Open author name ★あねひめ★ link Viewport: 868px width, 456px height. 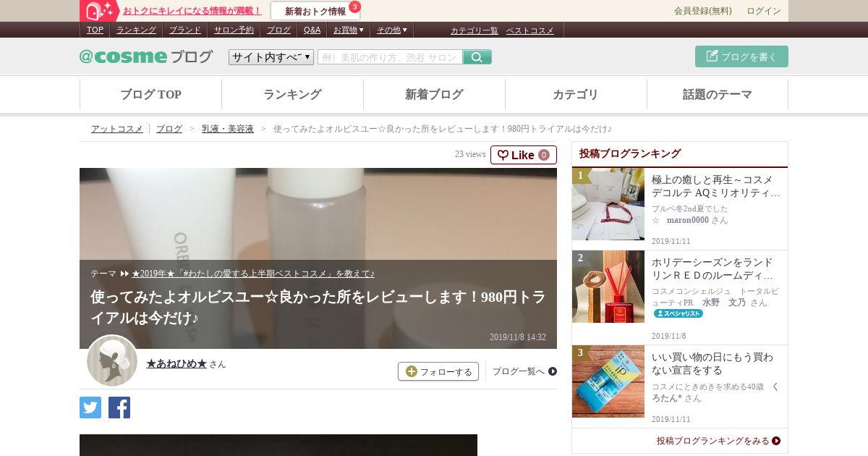click(x=176, y=363)
